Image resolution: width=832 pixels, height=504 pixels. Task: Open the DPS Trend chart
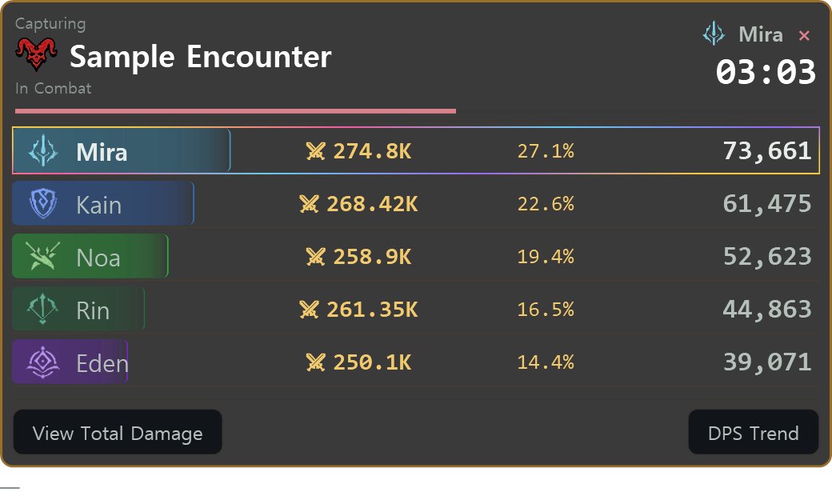coord(753,432)
